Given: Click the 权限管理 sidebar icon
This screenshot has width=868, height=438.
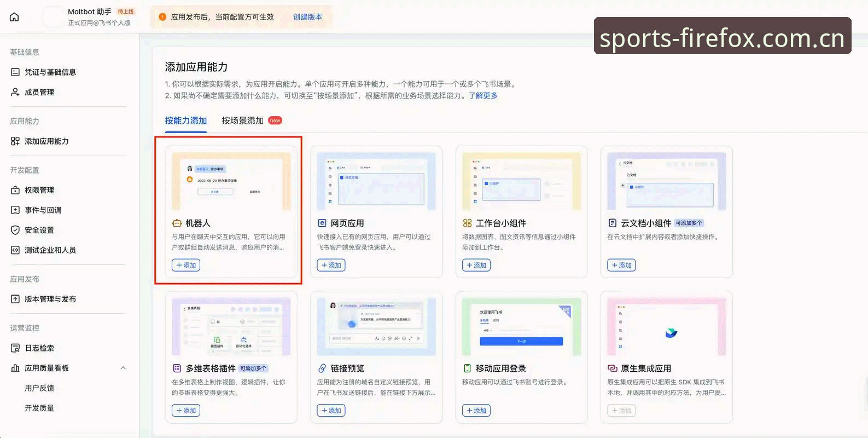Looking at the screenshot, I should [15, 190].
